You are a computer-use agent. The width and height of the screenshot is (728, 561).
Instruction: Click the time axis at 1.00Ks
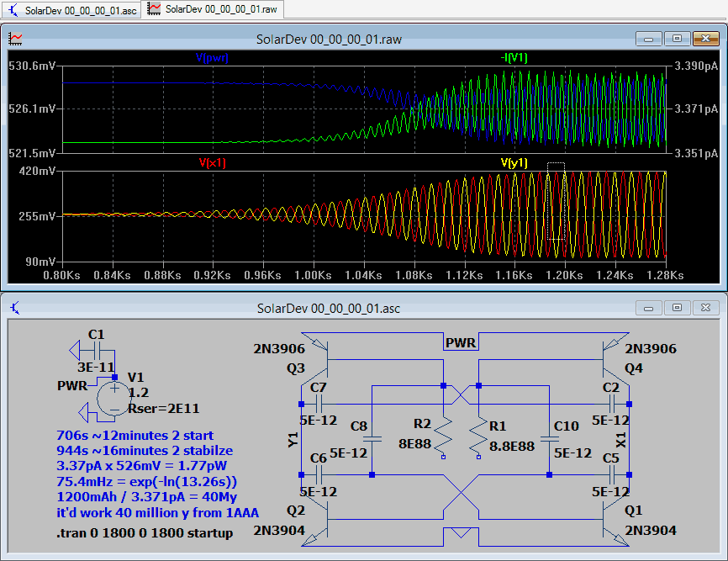click(314, 275)
